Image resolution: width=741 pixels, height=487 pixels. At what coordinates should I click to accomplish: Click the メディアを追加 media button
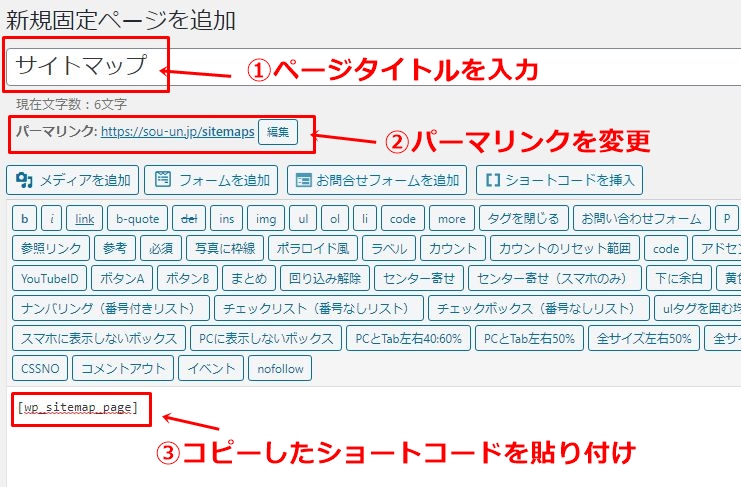pyautogui.click(x=72, y=180)
